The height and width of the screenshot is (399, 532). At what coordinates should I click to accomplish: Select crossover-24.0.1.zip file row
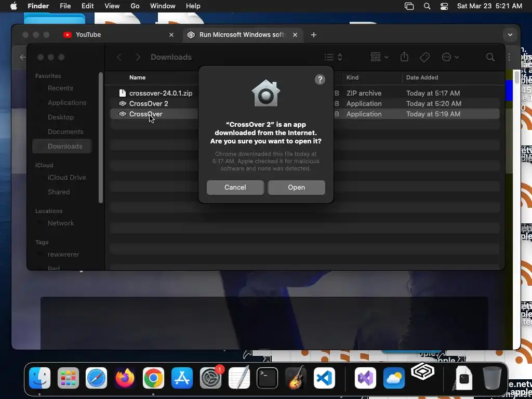coord(304,93)
